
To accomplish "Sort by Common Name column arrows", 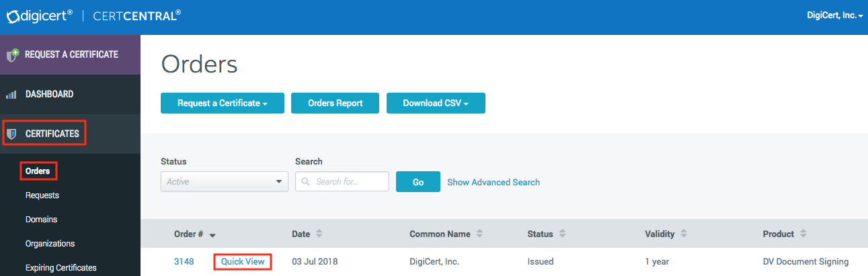I will click(480, 234).
